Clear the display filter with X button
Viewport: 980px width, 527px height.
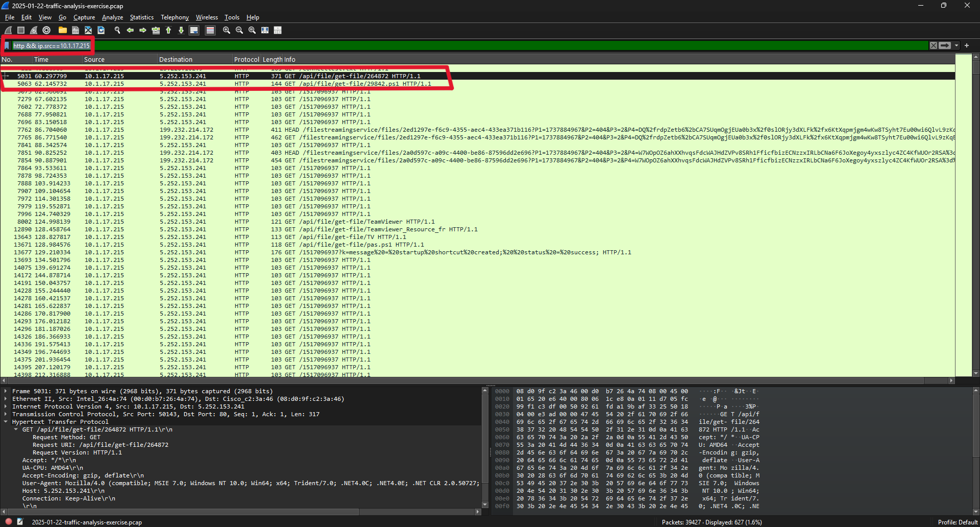coord(934,46)
